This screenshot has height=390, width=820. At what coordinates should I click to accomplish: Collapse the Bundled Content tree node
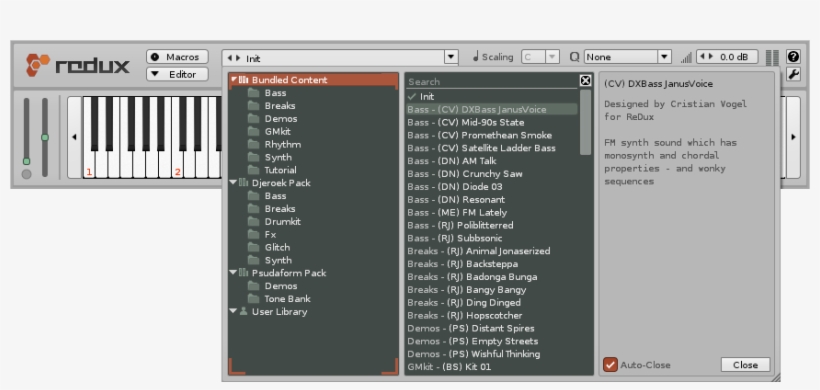click(233, 80)
